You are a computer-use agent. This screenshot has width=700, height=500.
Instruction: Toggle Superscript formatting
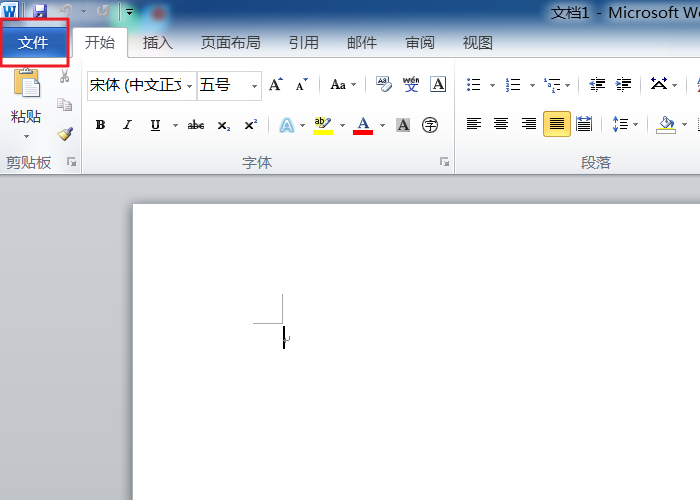pos(251,125)
